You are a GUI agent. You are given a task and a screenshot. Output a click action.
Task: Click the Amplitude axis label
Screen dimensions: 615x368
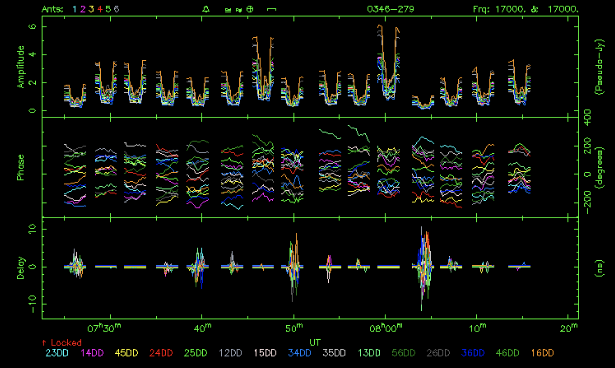point(20,66)
